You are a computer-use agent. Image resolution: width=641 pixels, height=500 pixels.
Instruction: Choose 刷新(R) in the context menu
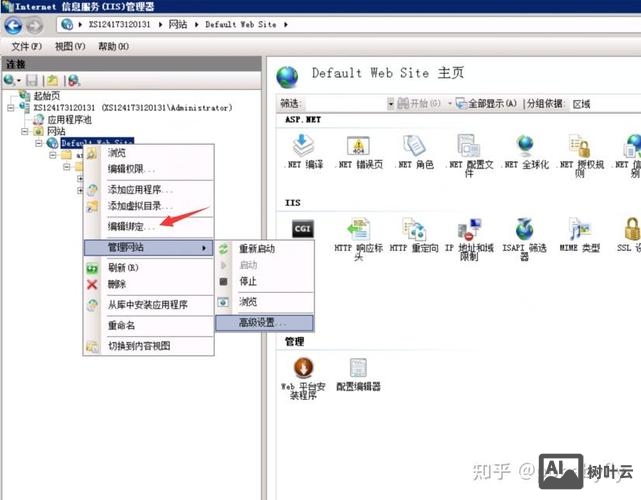pos(149,268)
